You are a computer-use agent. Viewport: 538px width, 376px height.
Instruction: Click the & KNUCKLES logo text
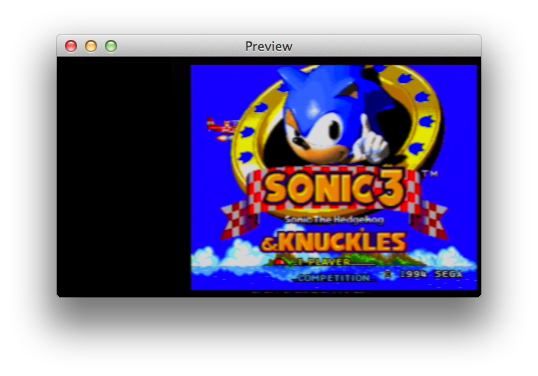[334, 242]
